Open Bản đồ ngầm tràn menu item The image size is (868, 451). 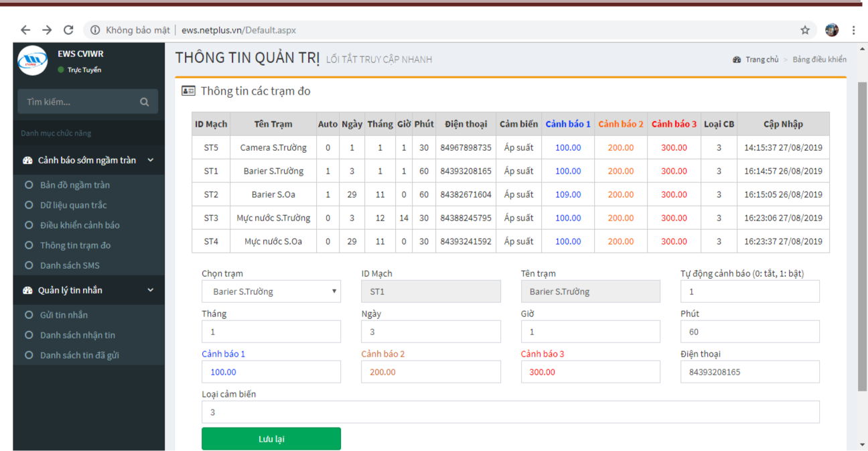[75, 185]
